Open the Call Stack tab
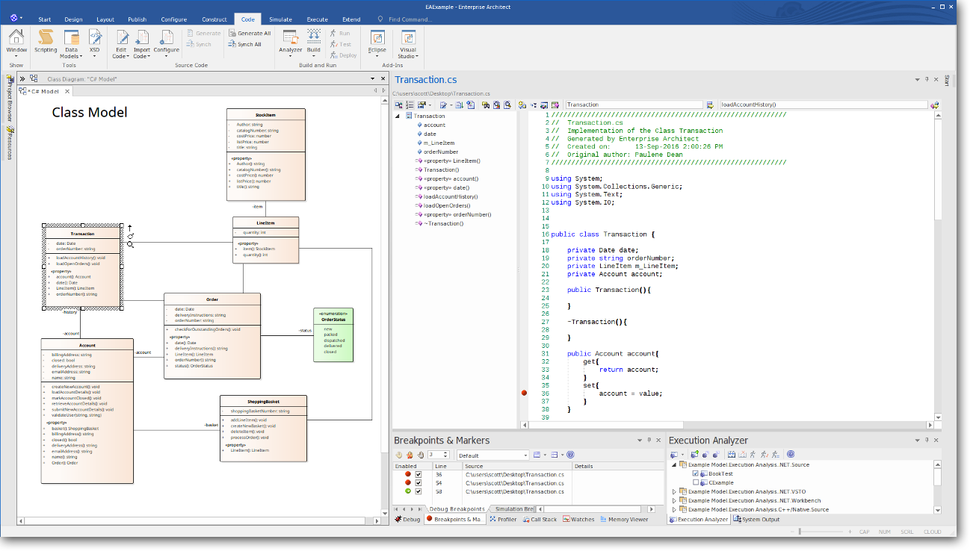Viewport: 979px width, 560px height. pos(539,519)
